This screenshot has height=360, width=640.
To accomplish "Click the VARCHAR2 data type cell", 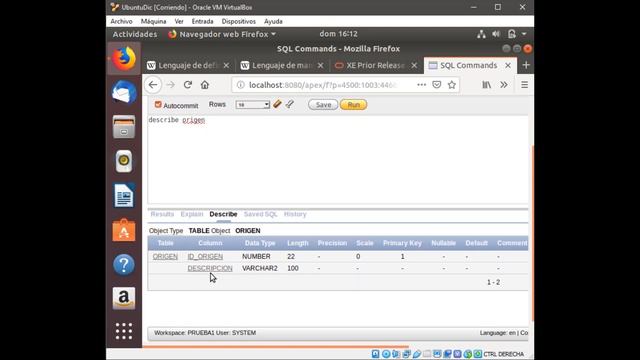I will pyautogui.click(x=260, y=268).
